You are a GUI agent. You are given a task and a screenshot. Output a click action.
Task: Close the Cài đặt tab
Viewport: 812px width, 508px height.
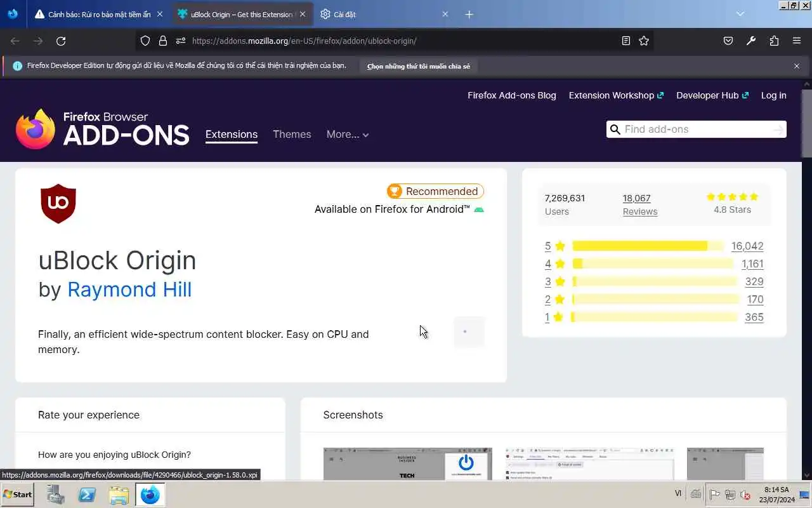(445, 14)
